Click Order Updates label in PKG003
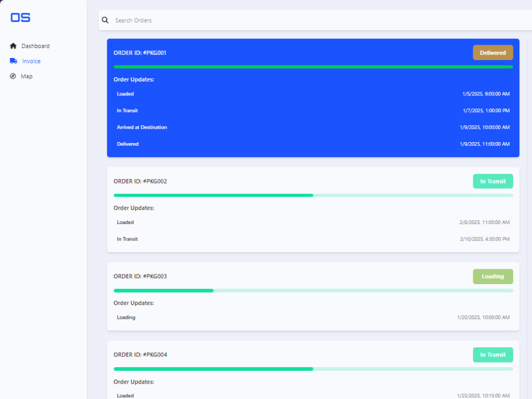This screenshot has width=532, height=399. click(x=134, y=303)
